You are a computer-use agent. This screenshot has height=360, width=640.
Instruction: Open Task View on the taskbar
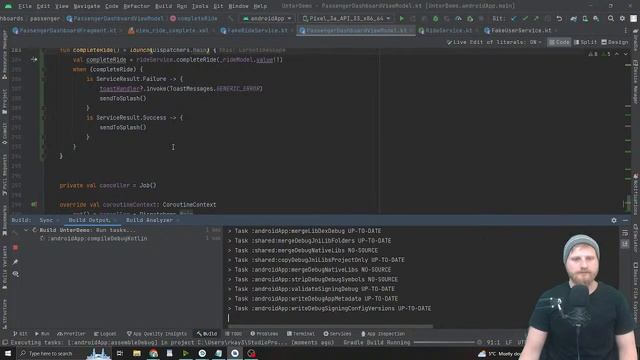tap(120, 353)
